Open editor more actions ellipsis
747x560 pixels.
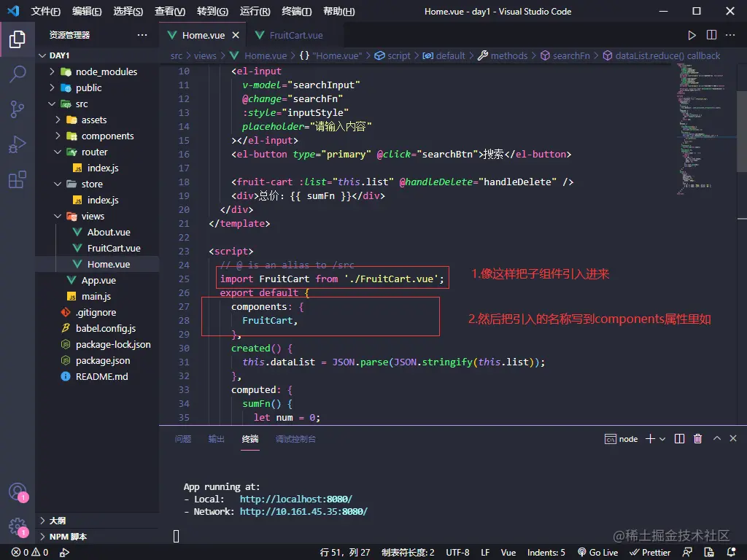pyautogui.click(x=730, y=35)
